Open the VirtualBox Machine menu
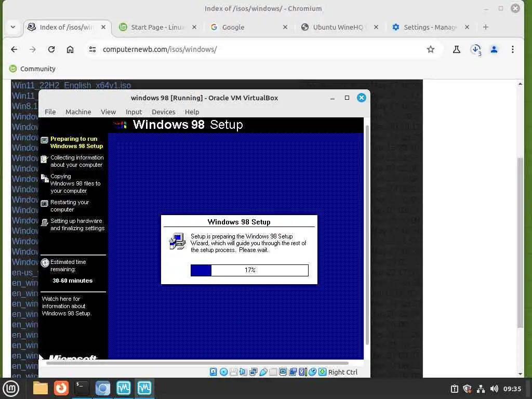The height and width of the screenshot is (399, 532). tap(78, 112)
